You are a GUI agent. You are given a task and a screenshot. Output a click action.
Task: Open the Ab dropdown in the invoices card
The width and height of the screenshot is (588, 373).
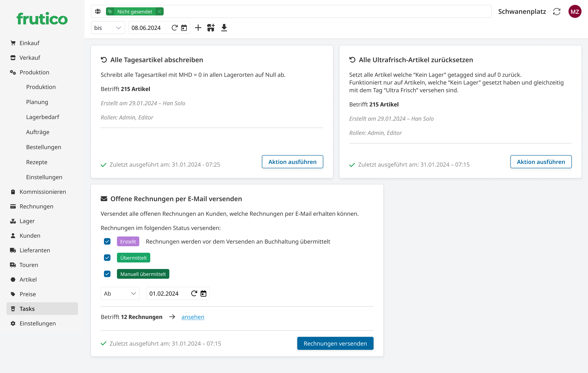click(x=120, y=293)
